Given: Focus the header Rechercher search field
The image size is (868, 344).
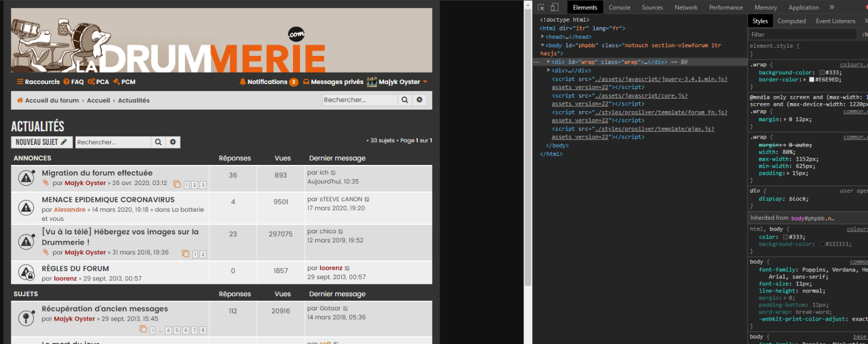Looking at the screenshot, I should pyautogui.click(x=360, y=100).
